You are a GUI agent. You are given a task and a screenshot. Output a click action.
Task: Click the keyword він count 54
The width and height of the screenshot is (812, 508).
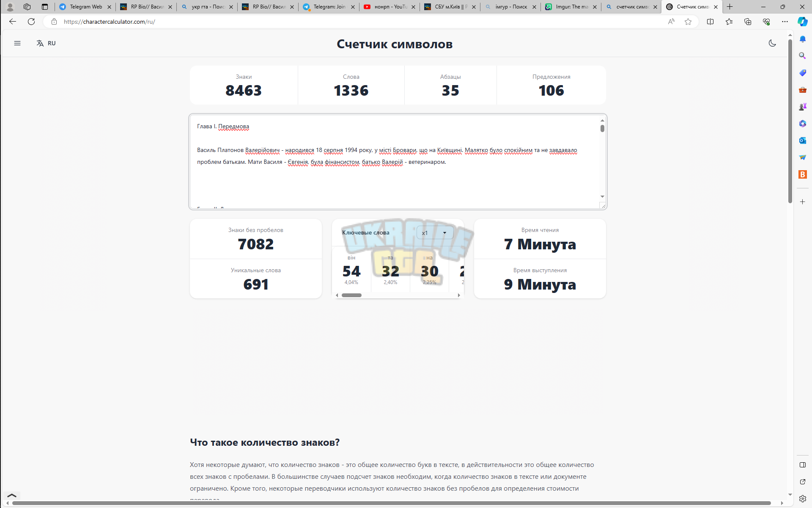pyautogui.click(x=351, y=271)
